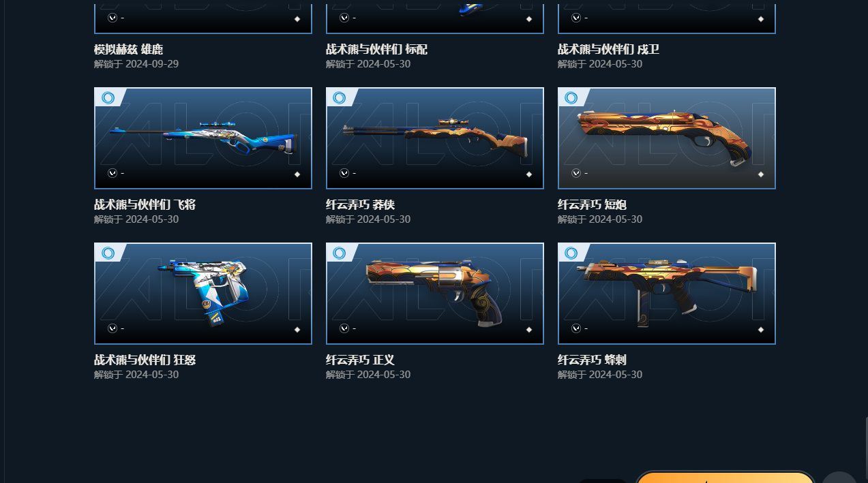This screenshot has width=868, height=483.
Task: Click the V currency icon on 纤云弄巧 莽侠 card
Action: click(x=344, y=173)
